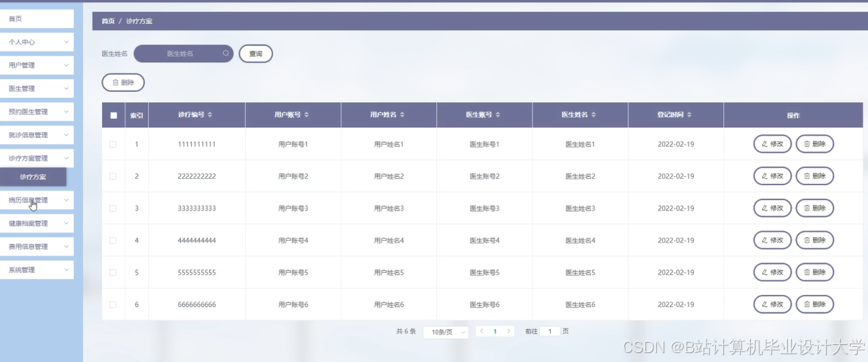Expand 用户管理 sidebar menu

click(36, 65)
